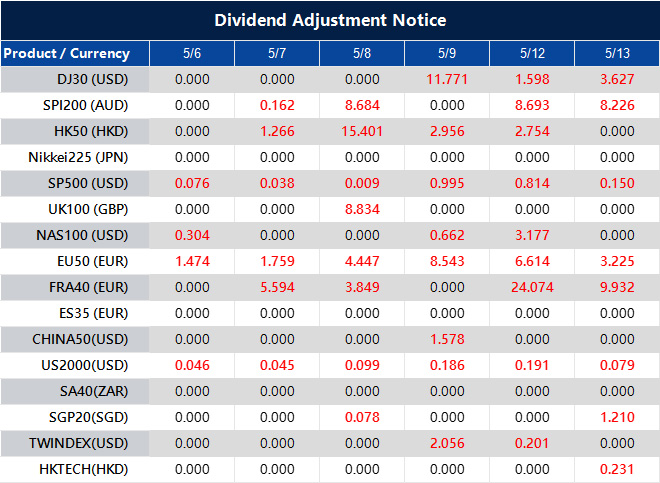Select the CHINA50 value 1.578
660x483 pixels.
pyautogui.click(x=447, y=339)
